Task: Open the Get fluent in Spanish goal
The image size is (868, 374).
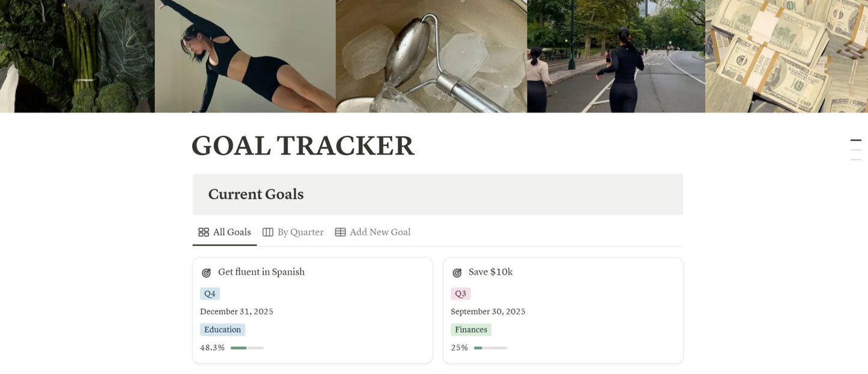Action: 261,272
